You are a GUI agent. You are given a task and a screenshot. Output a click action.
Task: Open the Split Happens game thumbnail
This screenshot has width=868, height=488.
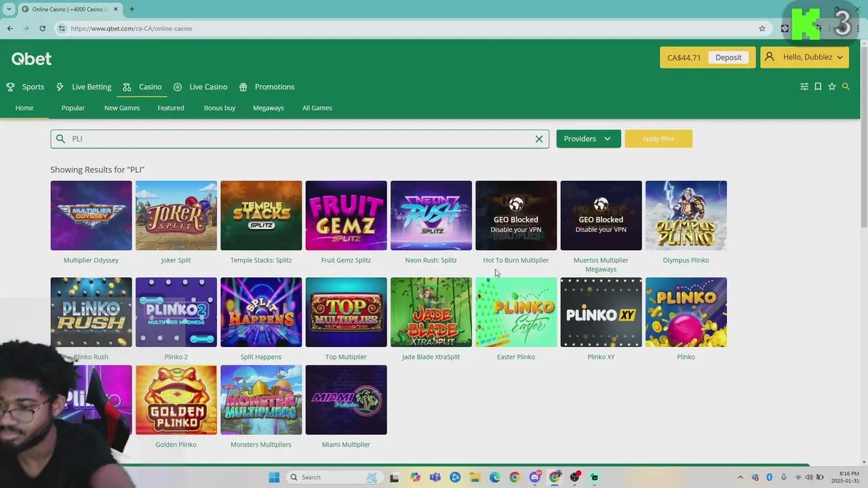coord(261,312)
